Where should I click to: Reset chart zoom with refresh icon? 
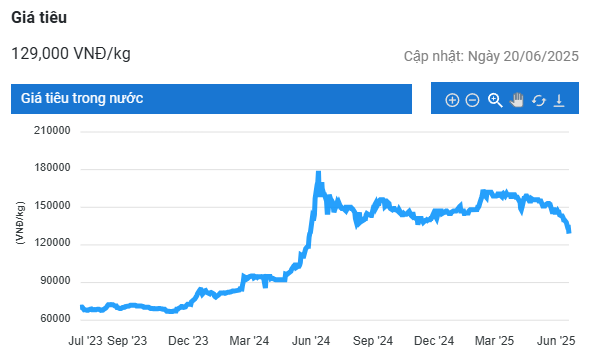click(x=539, y=101)
